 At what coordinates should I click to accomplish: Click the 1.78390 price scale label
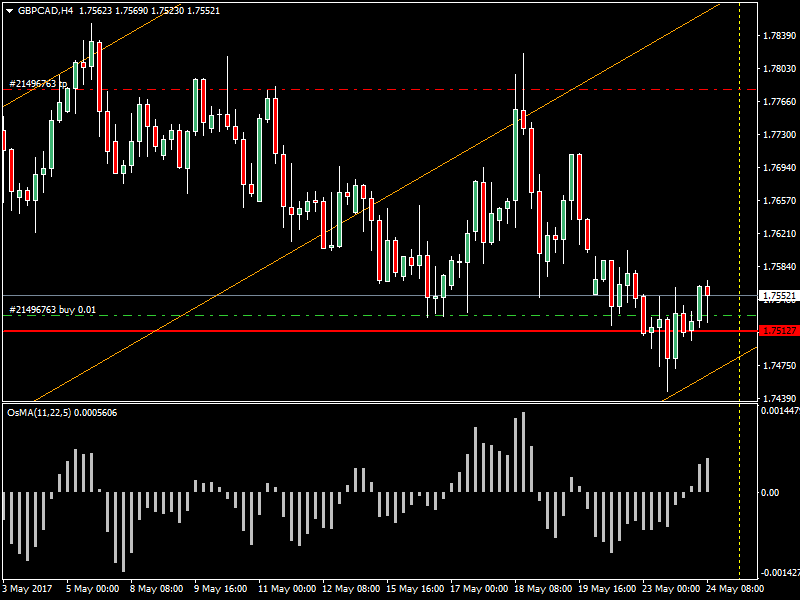(x=779, y=36)
